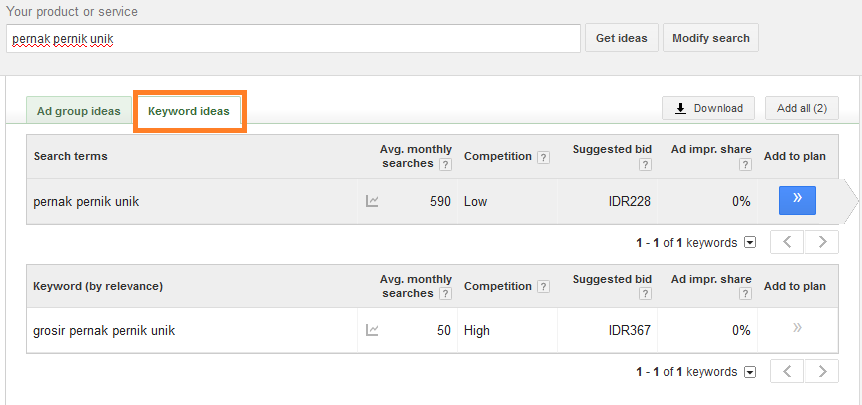
Task: Select the Keyword ideas tab
Action: [189, 111]
